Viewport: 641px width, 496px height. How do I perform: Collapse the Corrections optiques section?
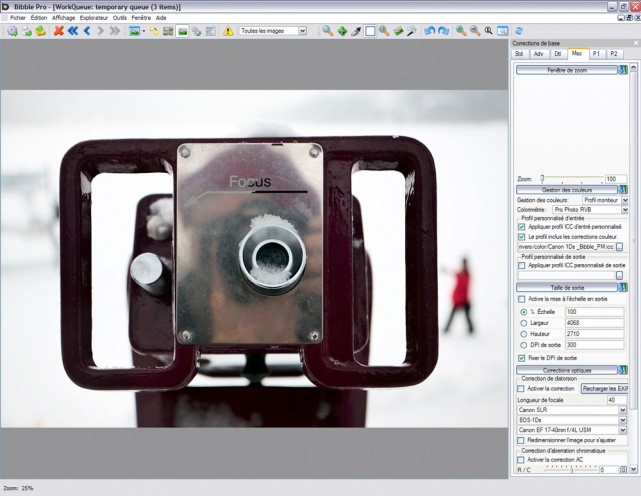pyautogui.click(x=567, y=370)
